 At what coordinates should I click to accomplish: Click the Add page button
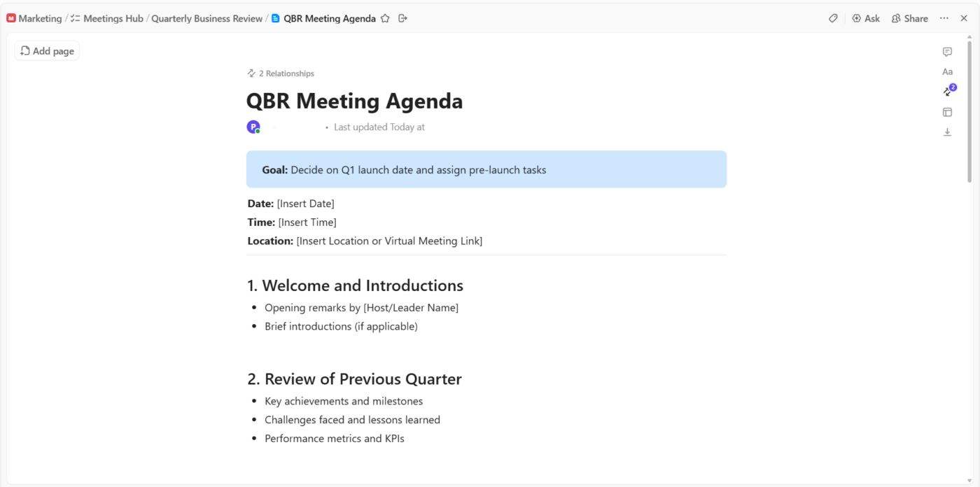pyautogui.click(x=46, y=50)
